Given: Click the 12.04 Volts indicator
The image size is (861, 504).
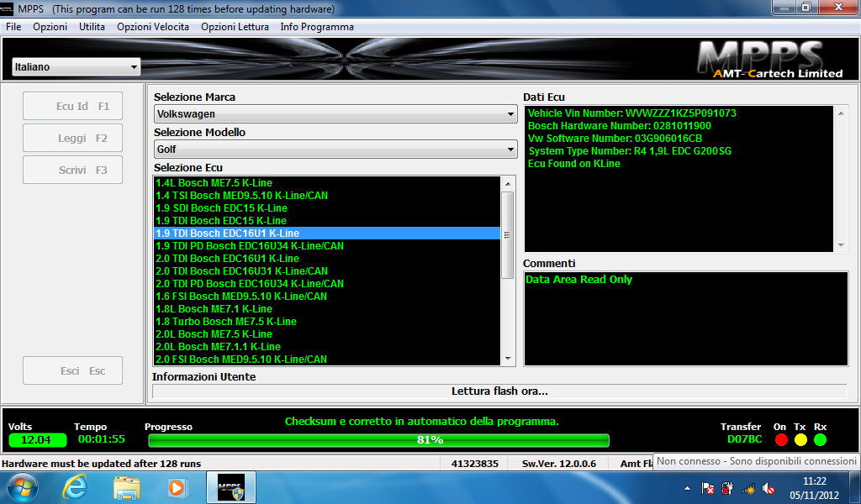Looking at the screenshot, I should tap(37, 440).
